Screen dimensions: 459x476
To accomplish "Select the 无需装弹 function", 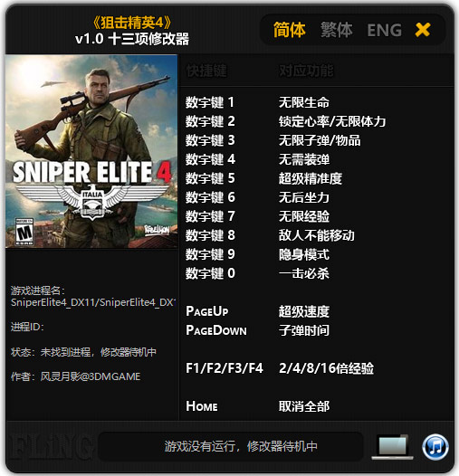I will [x=304, y=159].
